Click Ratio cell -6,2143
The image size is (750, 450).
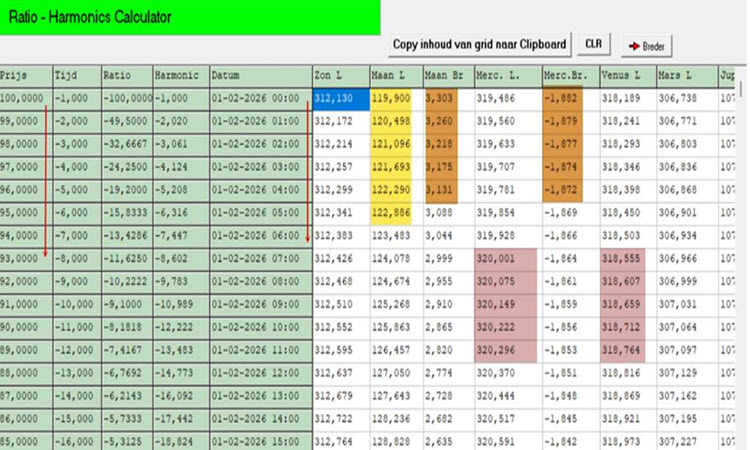[127, 397]
